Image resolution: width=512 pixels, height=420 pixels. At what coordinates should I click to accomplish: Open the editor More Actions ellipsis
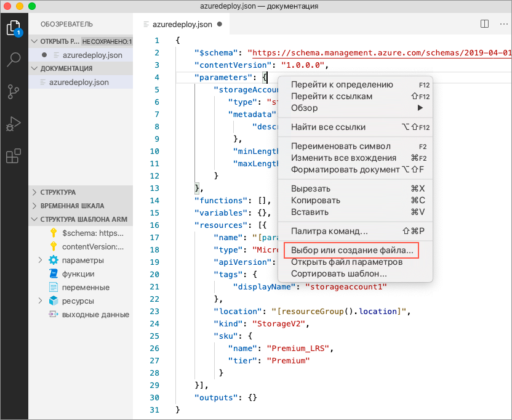pos(504,24)
